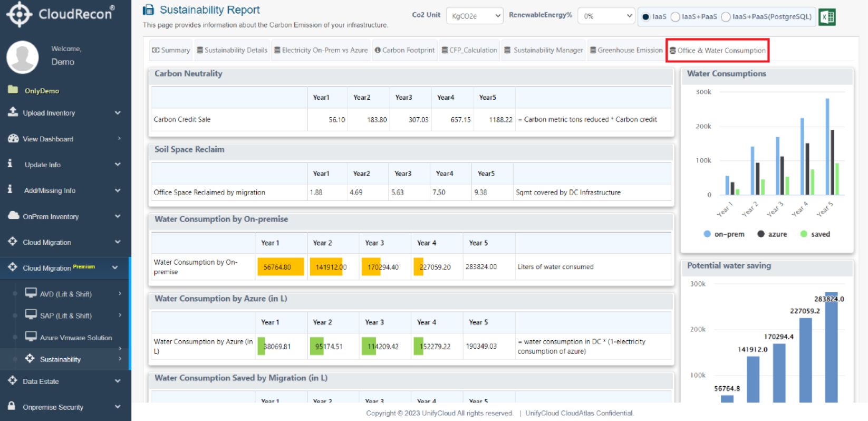This screenshot has width=868, height=421.
Task: Click the Add/Missing Info 'i' icon
Action: point(10,189)
